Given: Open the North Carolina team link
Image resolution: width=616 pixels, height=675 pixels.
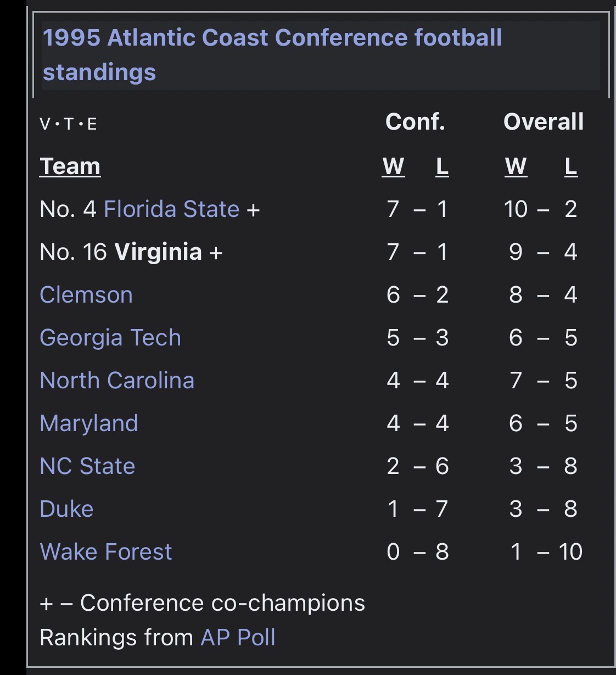Looking at the screenshot, I should [117, 381].
